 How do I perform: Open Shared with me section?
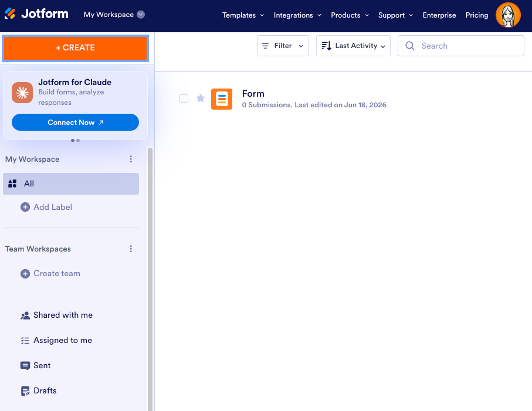[x=63, y=315]
